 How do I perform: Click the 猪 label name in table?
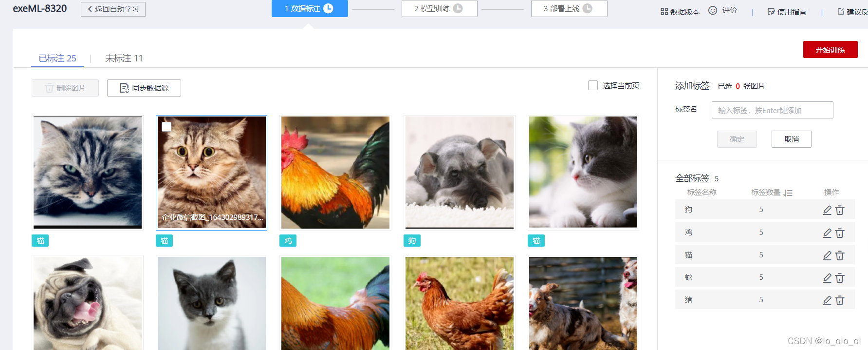(x=688, y=300)
